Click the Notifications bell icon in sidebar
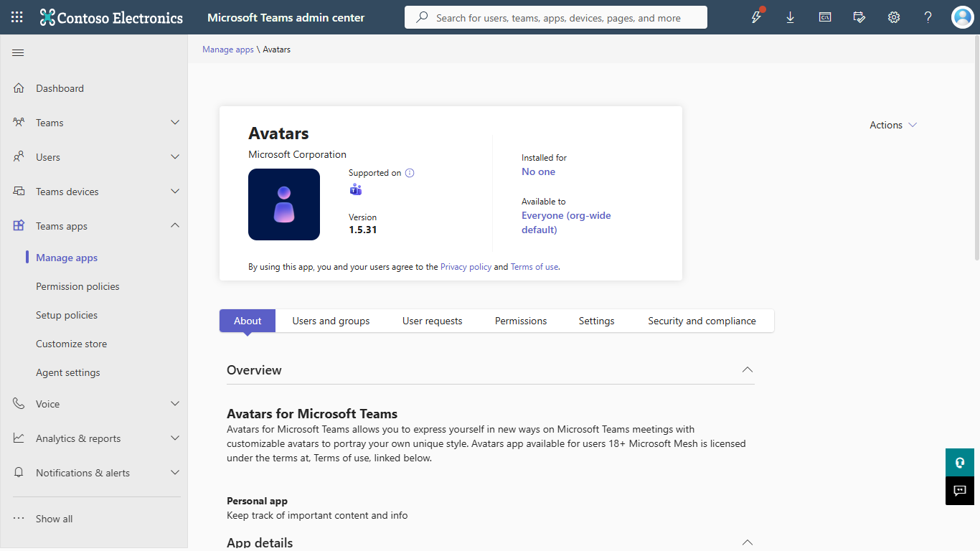Viewport: 980px width, 551px height. 19,473
